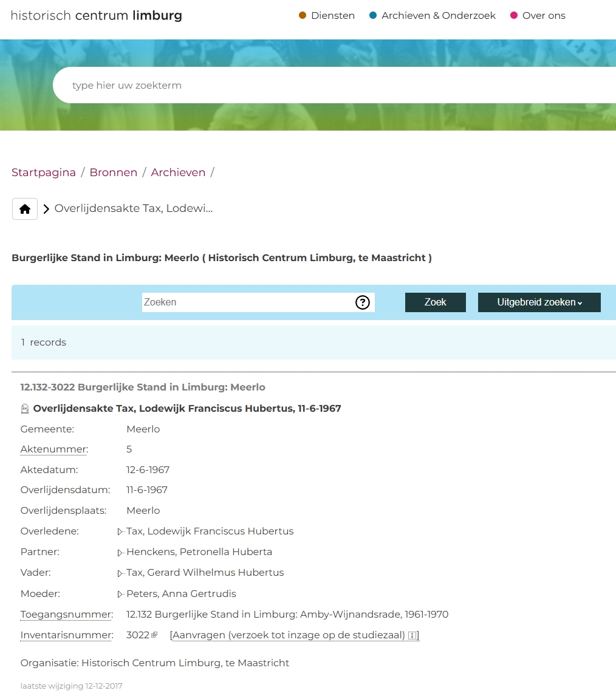
Task: Expand the Partner Henckens details triangle
Action: [x=120, y=553]
